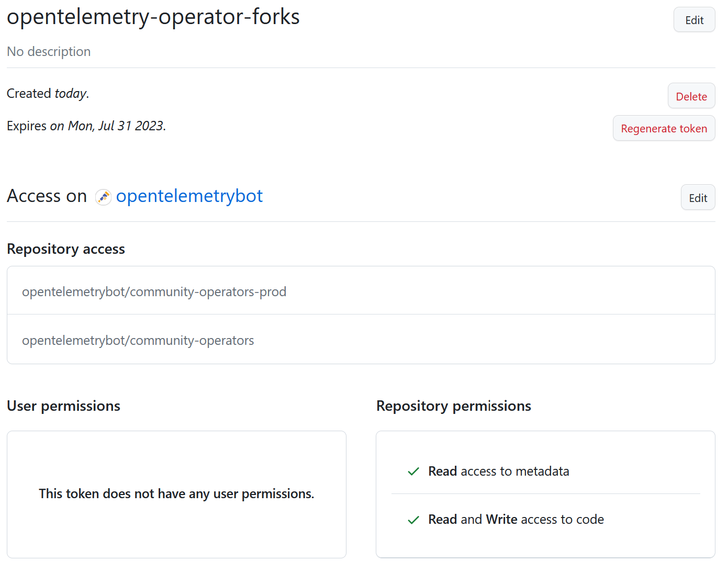Click the Access on heading
The image size is (728, 573).
pyautogui.click(x=47, y=196)
